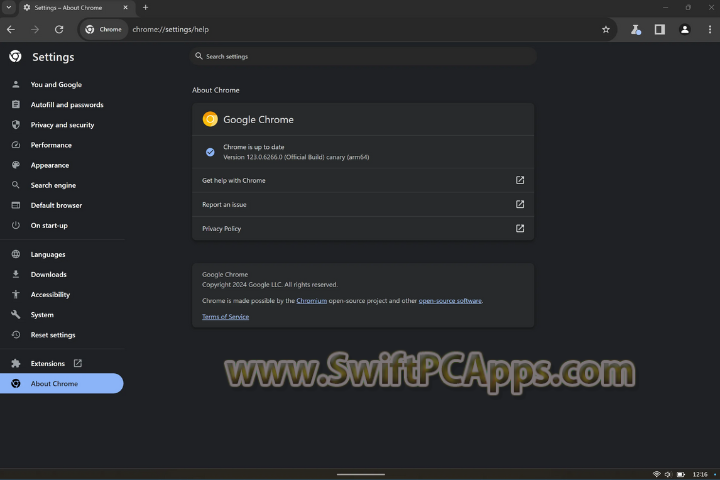Click the search magnifier icon in settings
This screenshot has height=480, width=720.
click(199, 56)
